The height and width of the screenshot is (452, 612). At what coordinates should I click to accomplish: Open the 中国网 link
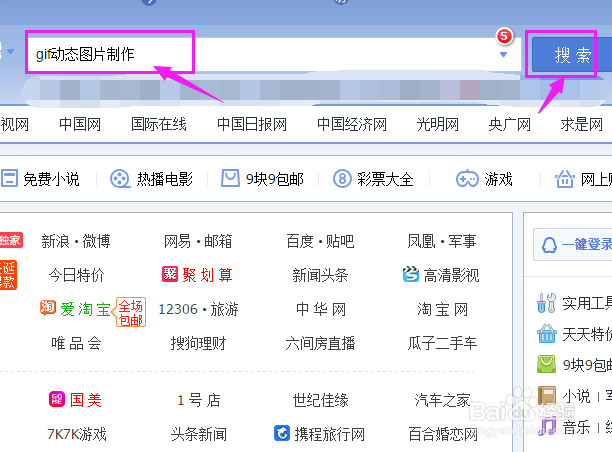tap(80, 125)
